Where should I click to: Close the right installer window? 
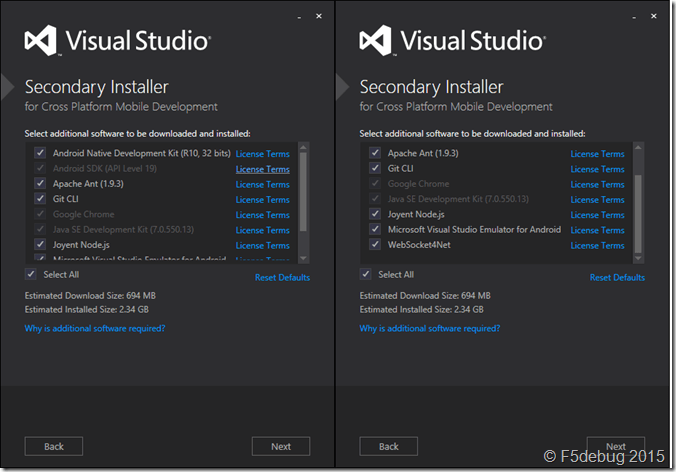pos(654,16)
